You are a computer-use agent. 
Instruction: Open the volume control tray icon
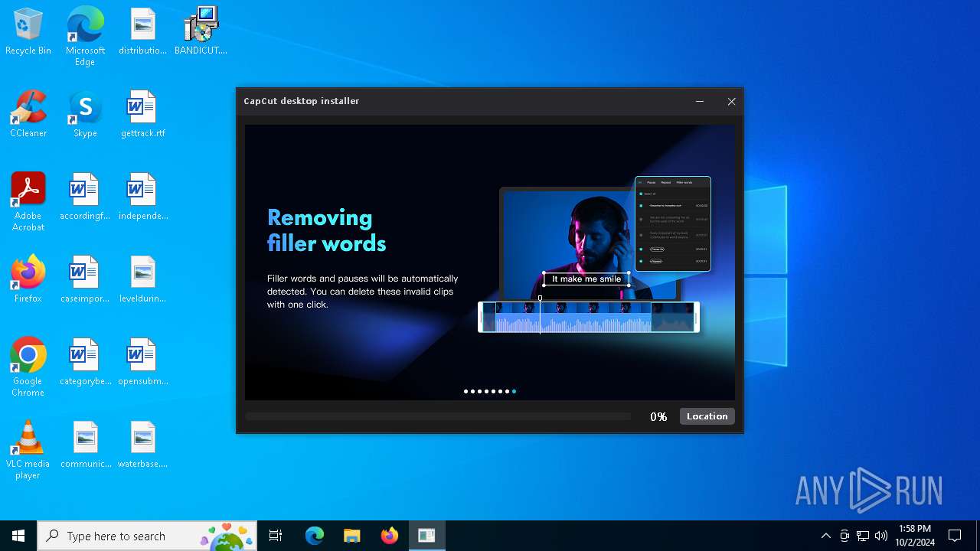[881, 536]
